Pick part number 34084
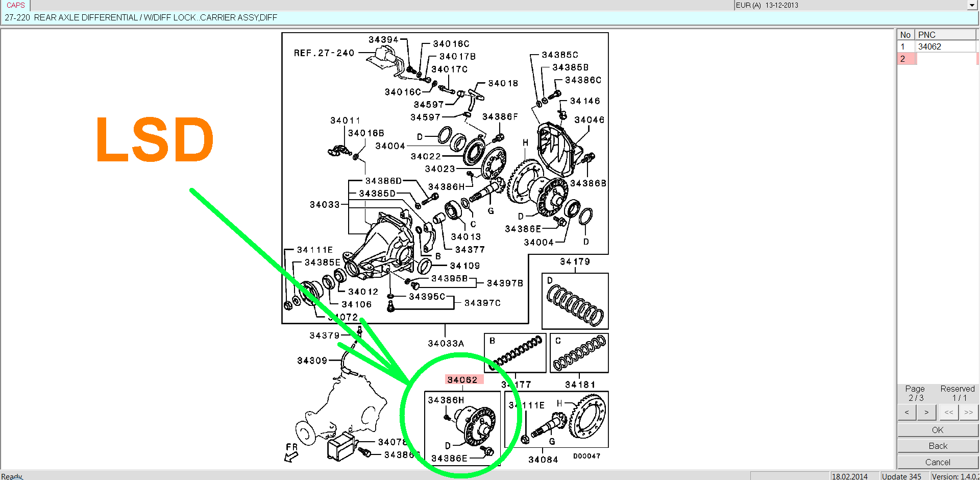This screenshot has width=980, height=480. coord(543,460)
